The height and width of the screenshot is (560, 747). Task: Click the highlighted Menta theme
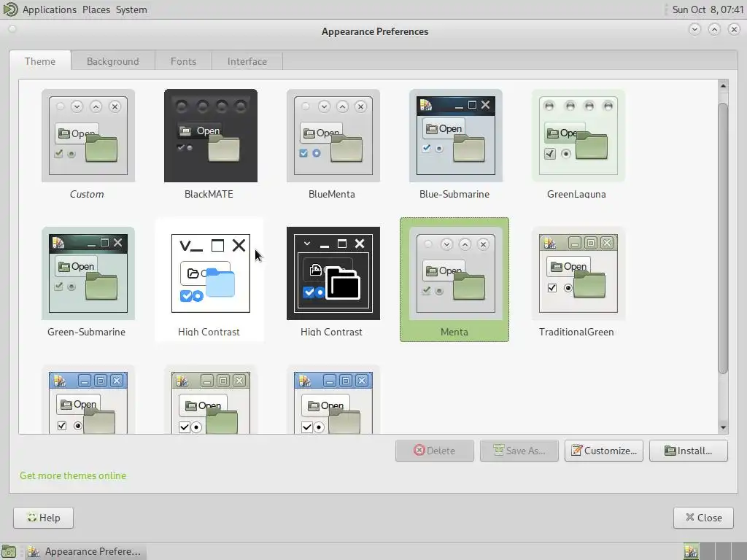click(x=454, y=279)
